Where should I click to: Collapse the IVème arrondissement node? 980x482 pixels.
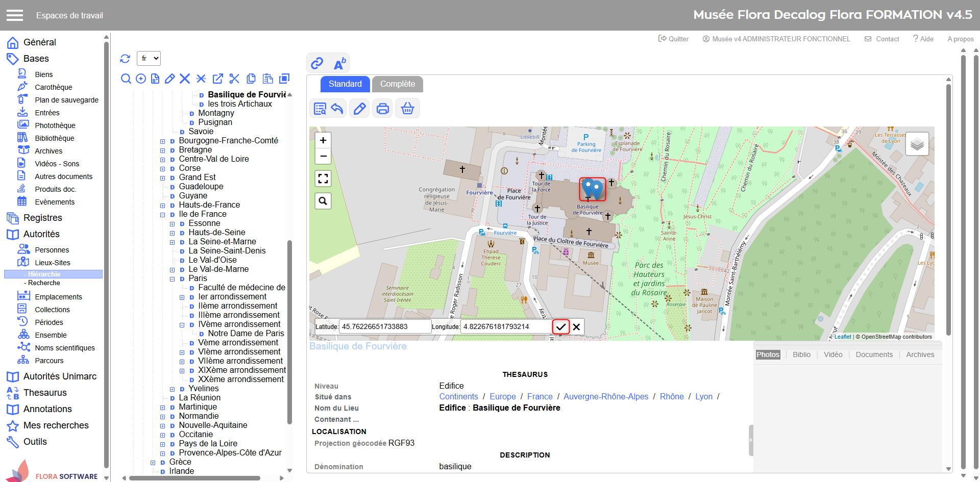pos(182,325)
